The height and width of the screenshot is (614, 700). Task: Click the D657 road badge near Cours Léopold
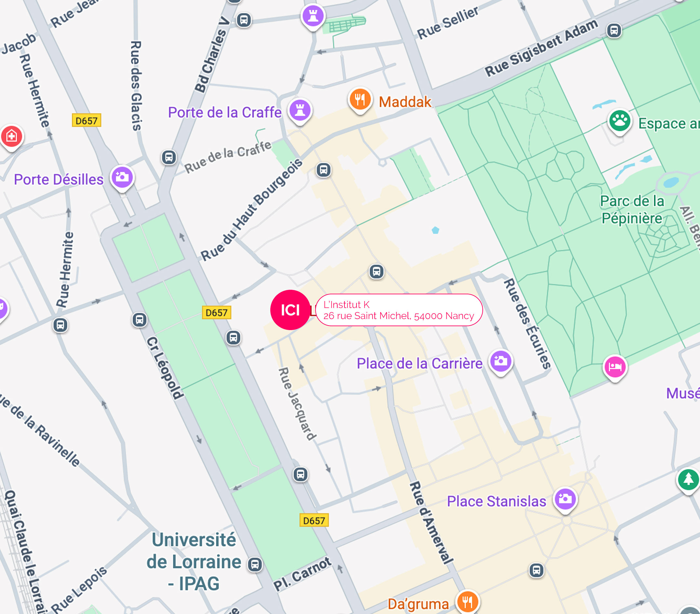tap(217, 313)
